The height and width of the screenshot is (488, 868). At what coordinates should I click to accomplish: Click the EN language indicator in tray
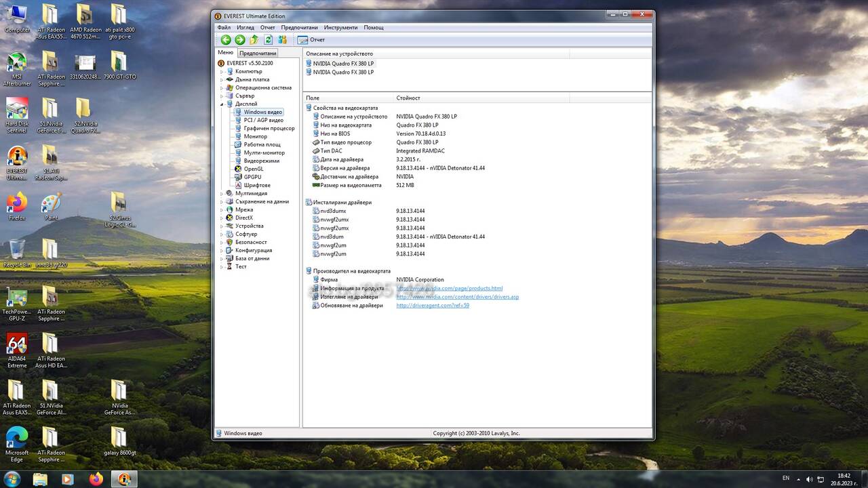786,479
